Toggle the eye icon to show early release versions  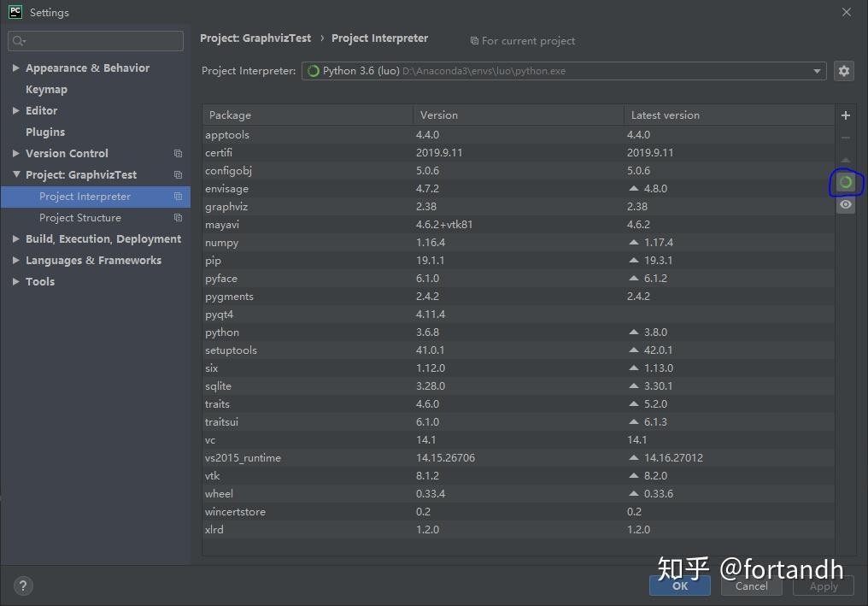click(x=845, y=204)
